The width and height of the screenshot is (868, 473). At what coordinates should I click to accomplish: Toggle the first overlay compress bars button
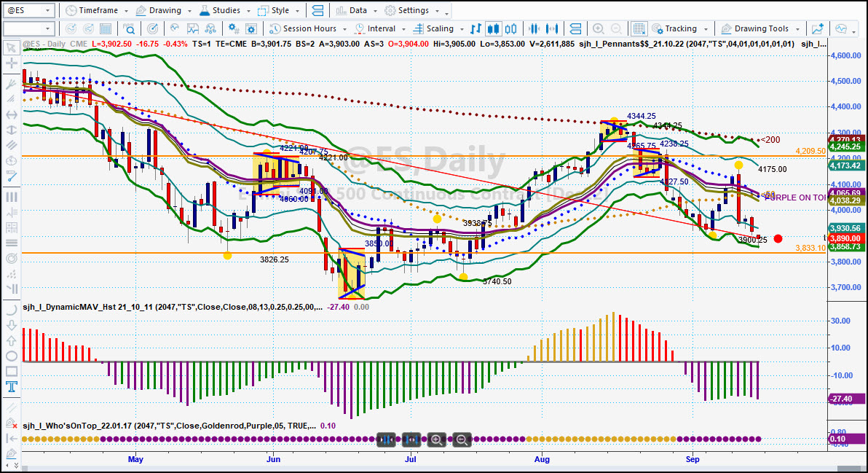point(386,439)
